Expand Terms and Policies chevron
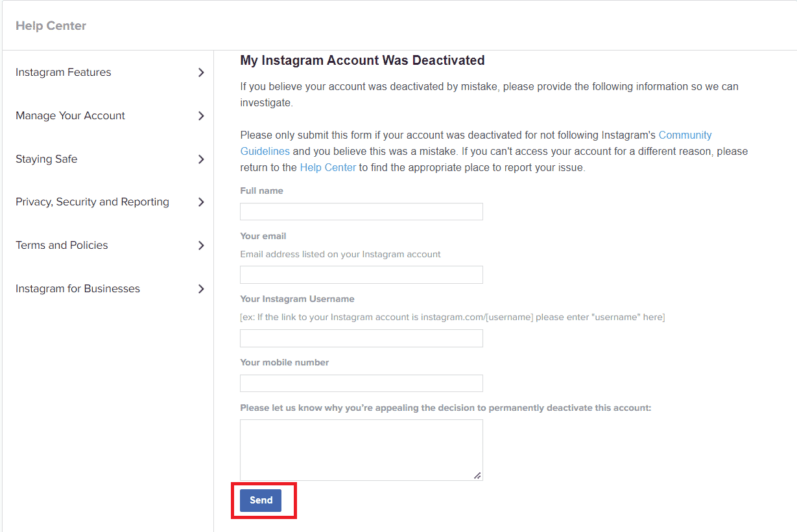The height and width of the screenshot is (532, 797). [x=201, y=246]
